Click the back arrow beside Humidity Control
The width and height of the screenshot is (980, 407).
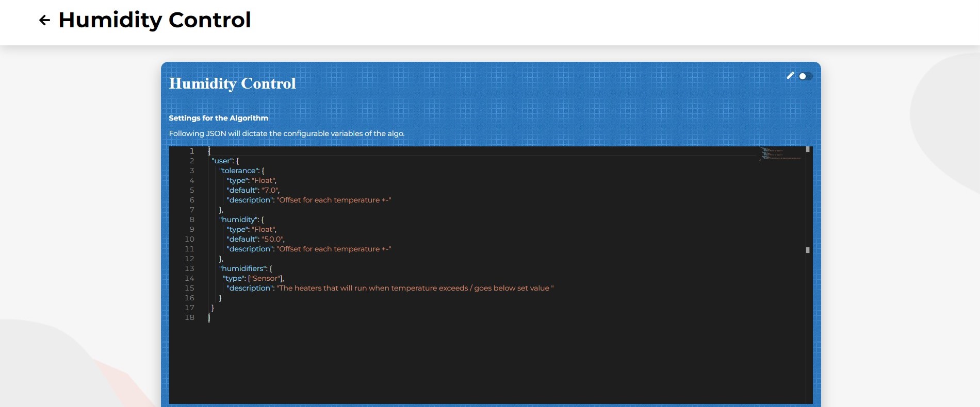click(45, 20)
